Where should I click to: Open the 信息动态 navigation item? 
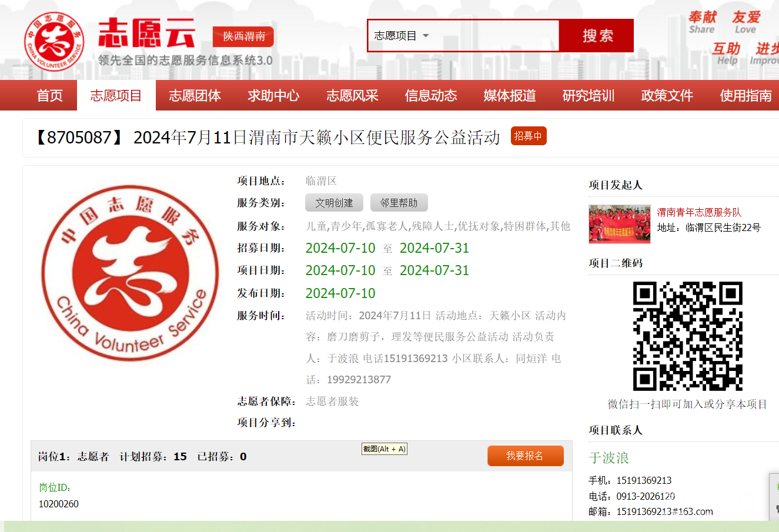431,96
